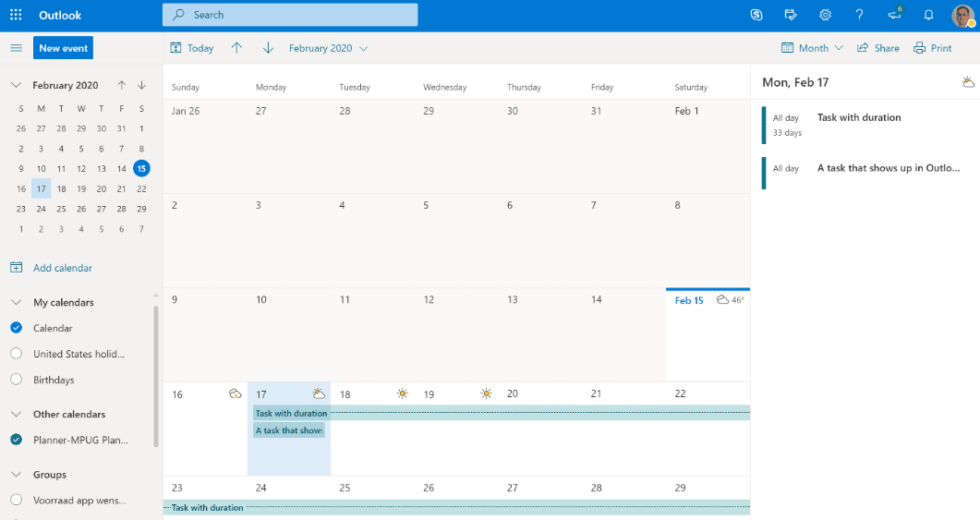This screenshot has width=980, height=520.
Task: Toggle the hamburger navigation pane
Action: [17, 48]
